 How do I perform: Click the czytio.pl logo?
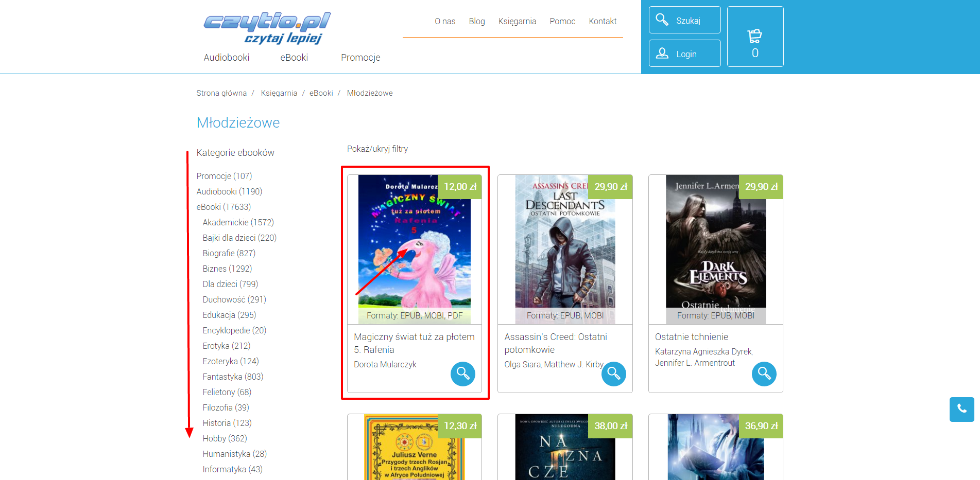pos(267,28)
